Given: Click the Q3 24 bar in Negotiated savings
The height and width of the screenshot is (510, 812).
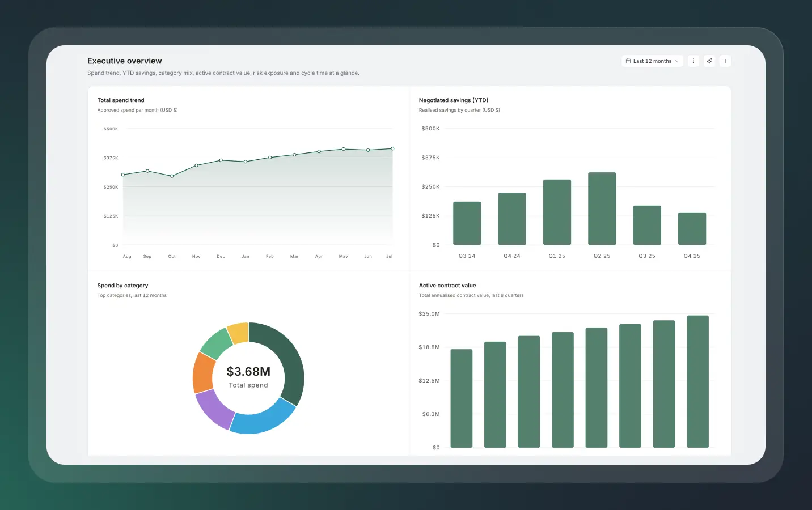Looking at the screenshot, I should (x=467, y=223).
